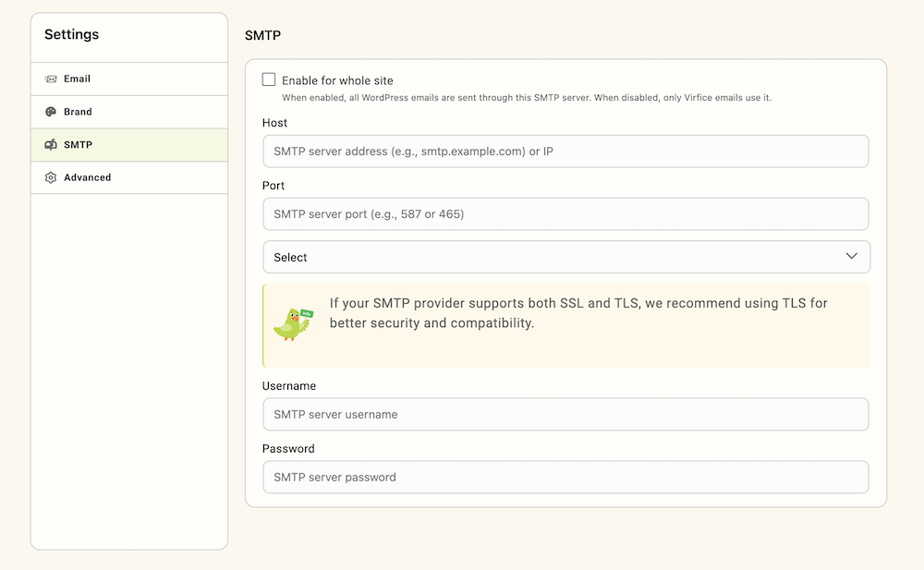924x570 pixels.
Task: Focus the Host input field
Action: [x=565, y=152]
